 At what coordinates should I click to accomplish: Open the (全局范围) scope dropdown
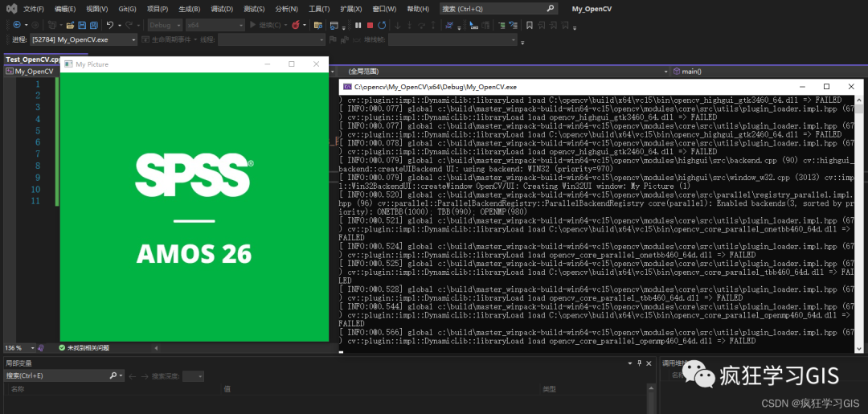[x=508, y=72]
